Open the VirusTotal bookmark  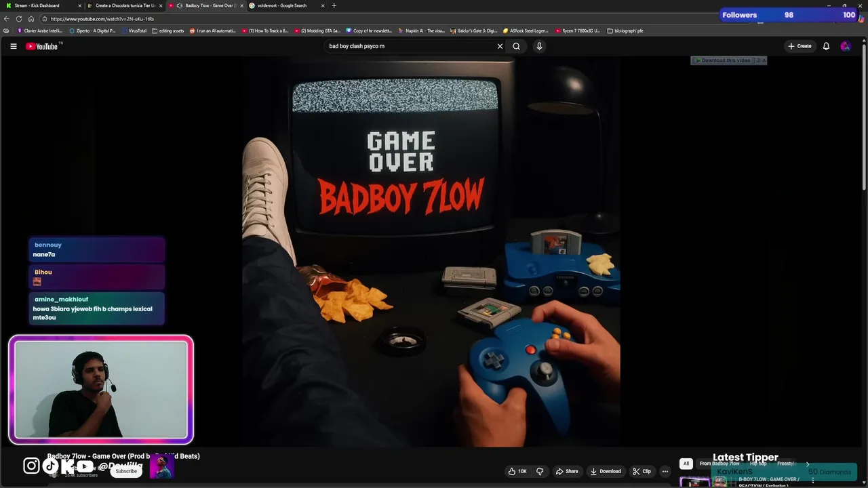coord(134,30)
